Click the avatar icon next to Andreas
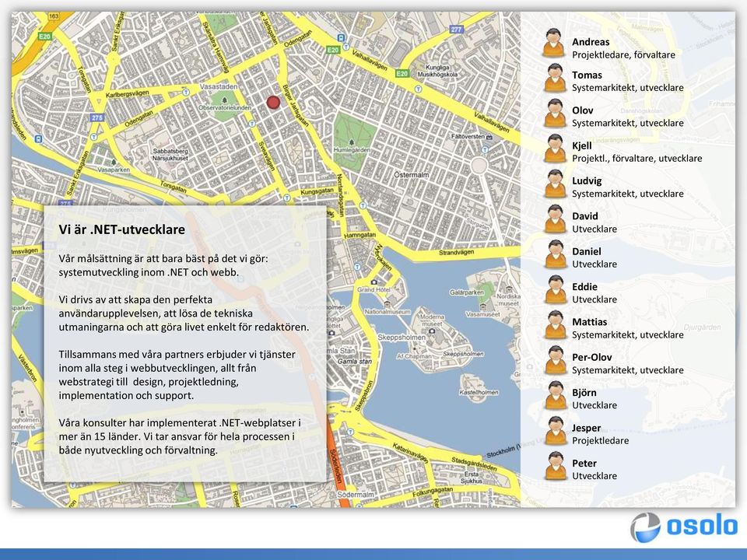Screen dimensions: 747x560 pyautogui.click(x=555, y=43)
